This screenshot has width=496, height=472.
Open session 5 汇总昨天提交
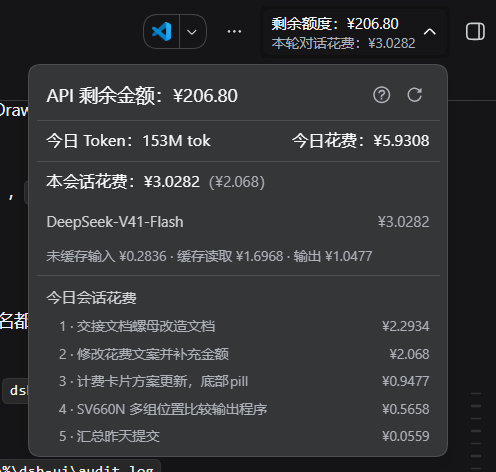coord(109,436)
